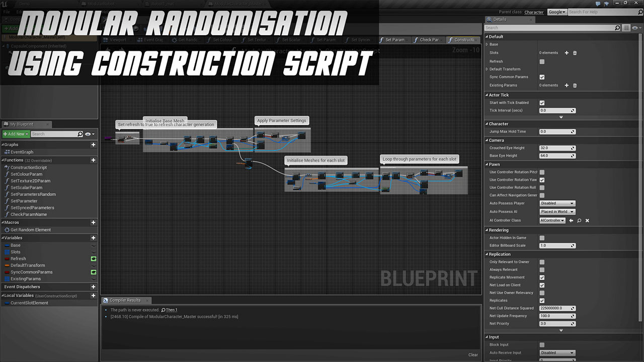Select the Get Random Element macro

31,230
